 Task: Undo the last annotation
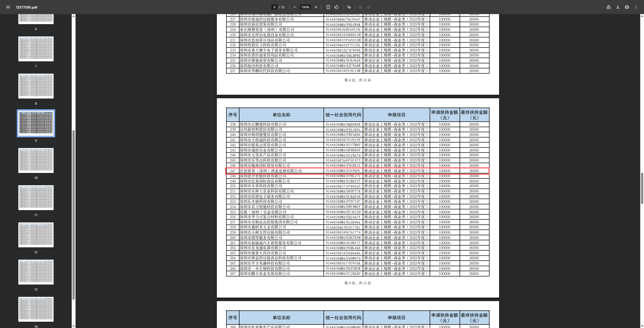[x=360, y=7]
